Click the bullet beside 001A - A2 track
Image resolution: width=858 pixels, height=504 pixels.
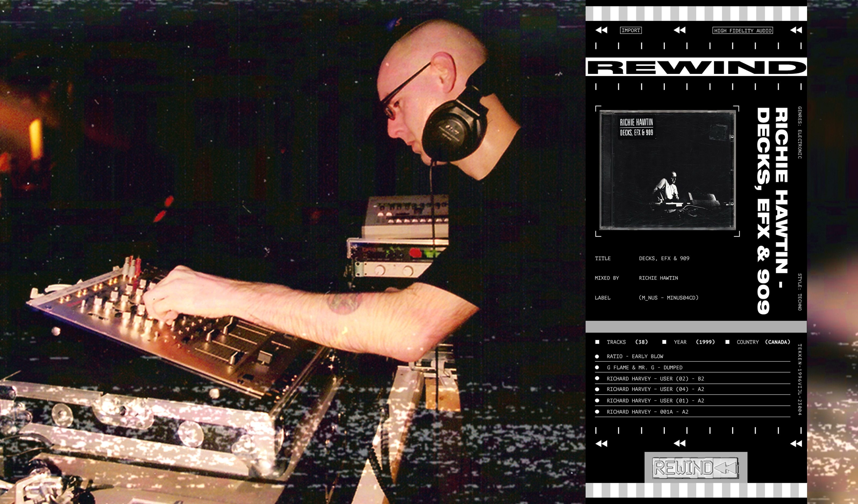click(x=597, y=412)
